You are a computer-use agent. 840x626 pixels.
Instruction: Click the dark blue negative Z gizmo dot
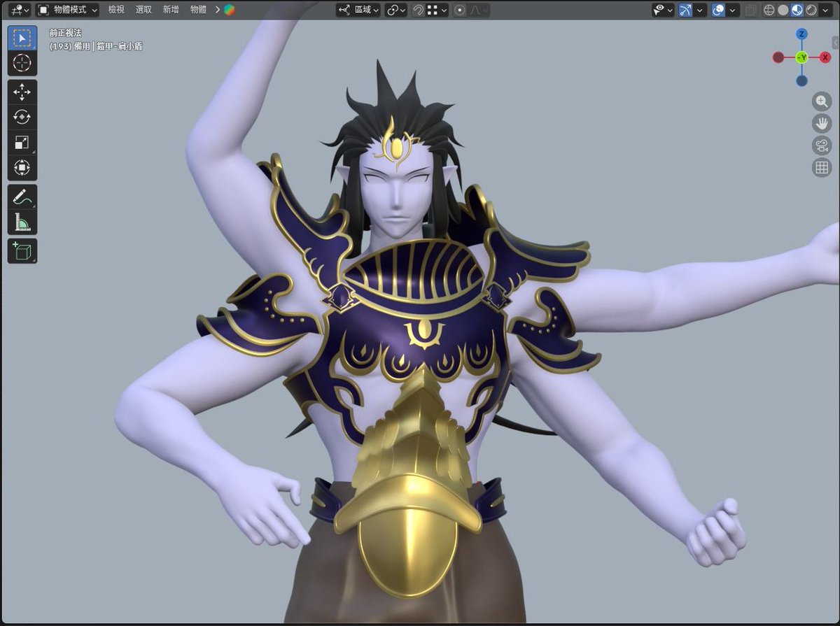[x=801, y=80]
